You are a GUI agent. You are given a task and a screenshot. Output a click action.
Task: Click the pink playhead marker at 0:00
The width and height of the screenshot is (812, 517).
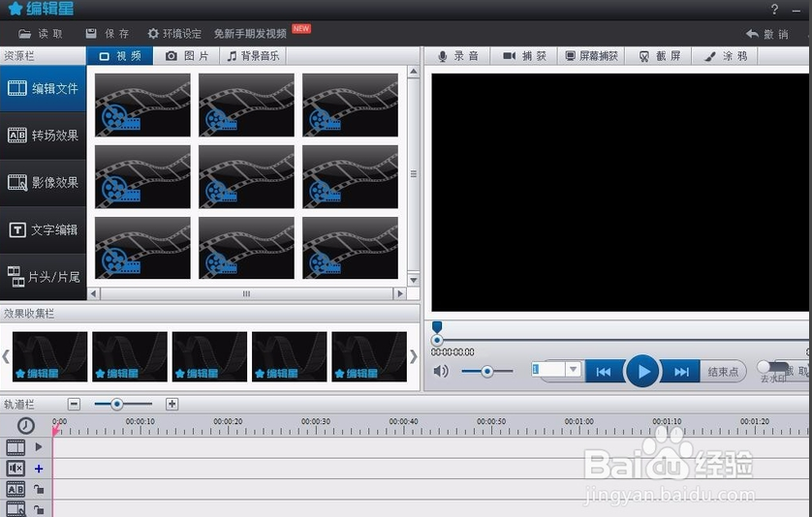(55, 431)
